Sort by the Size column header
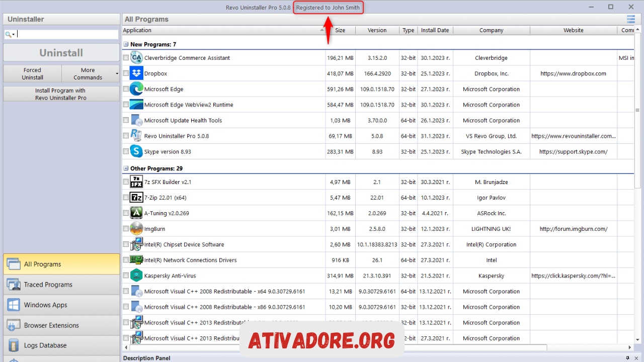Viewport: 644px width, 362px height. [341, 30]
